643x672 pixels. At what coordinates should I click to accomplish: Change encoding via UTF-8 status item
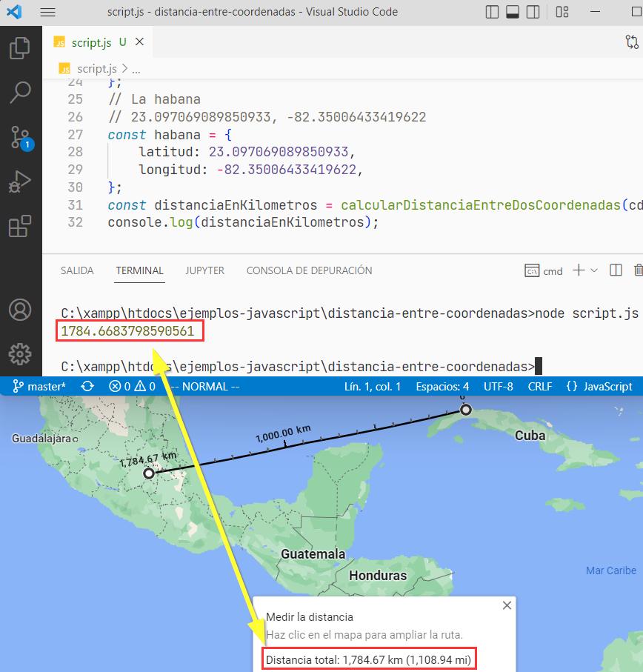[499, 387]
